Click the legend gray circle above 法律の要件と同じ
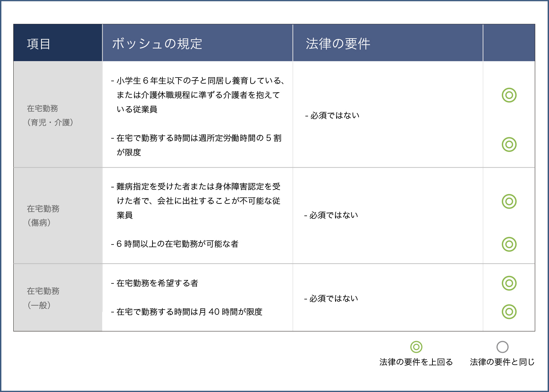549x392 pixels. (x=502, y=347)
